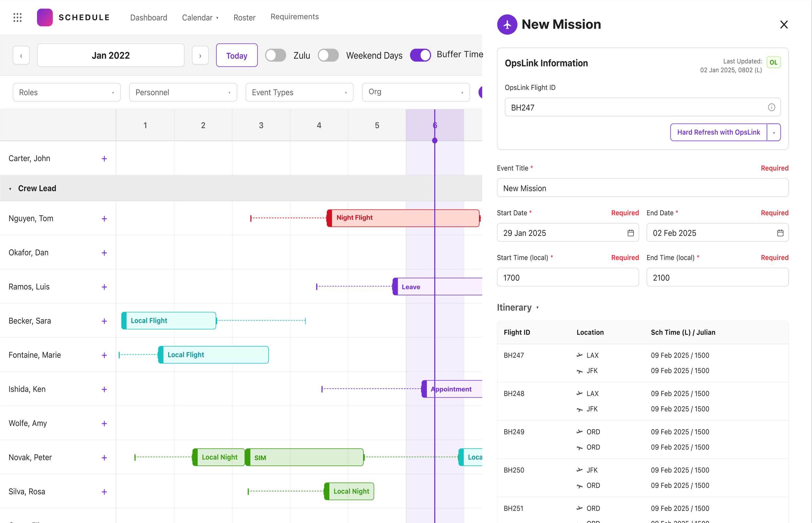Click BH247 departure plane icon for LAX
This screenshot has width=812, height=523.
pos(579,355)
